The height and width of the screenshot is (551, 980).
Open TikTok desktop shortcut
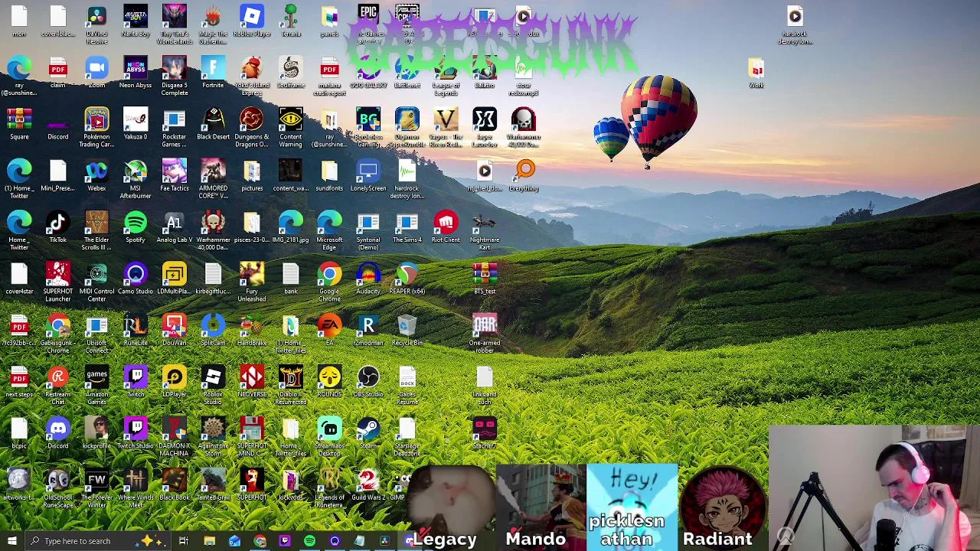58,227
